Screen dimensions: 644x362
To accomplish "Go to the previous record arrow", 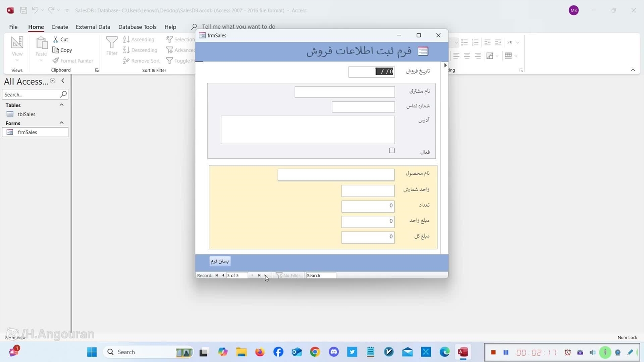I will 223,275.
